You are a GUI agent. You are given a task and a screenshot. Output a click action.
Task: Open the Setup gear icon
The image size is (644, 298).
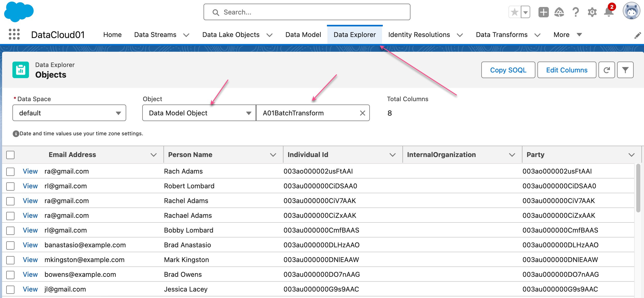(592, 12)
